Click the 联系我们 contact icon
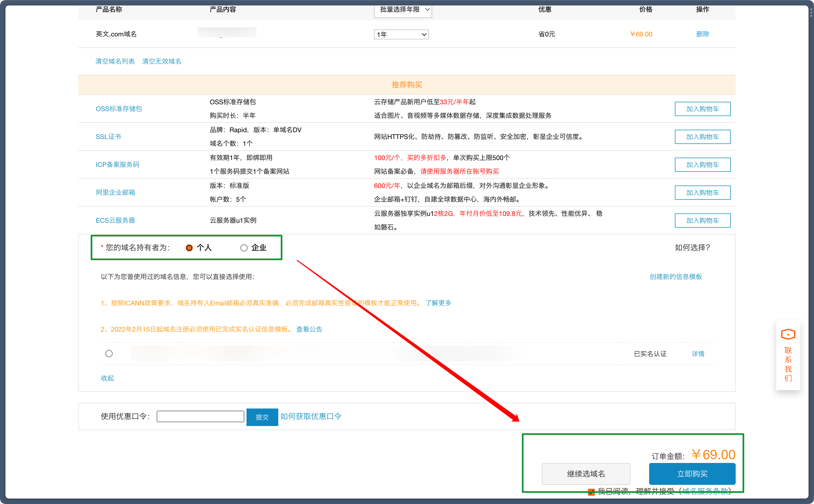Viewport: 814px width, 504px height. 788,334
